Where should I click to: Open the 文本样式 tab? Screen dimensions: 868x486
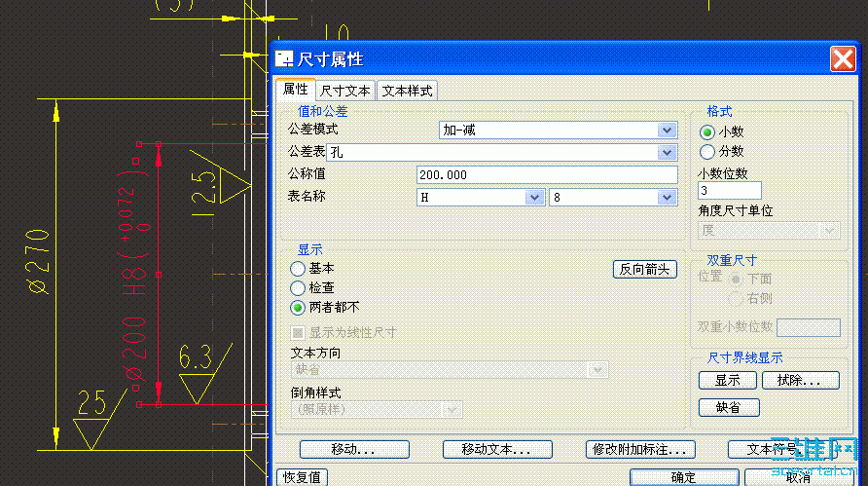(x=407, y=91)
